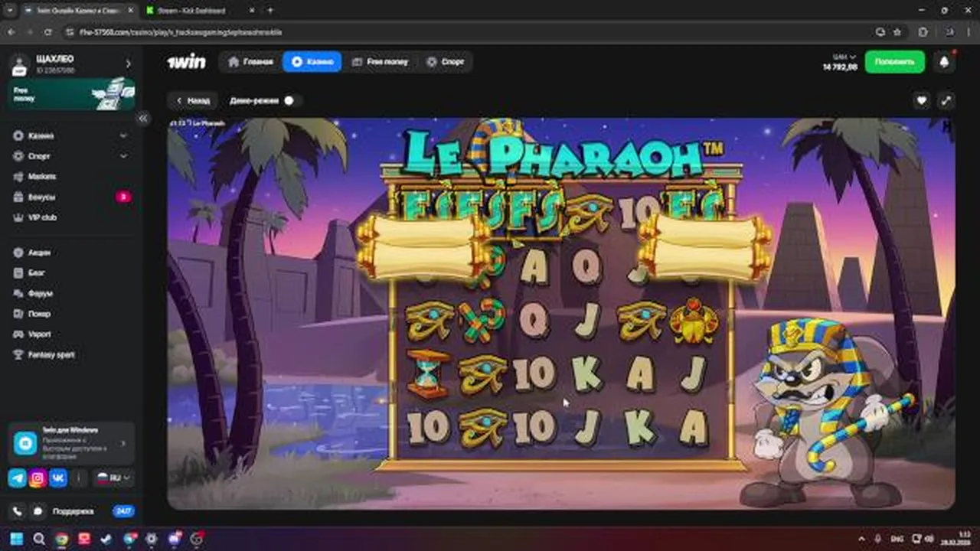Viewport: 980px width, 551px height.
Task: Open the Windows Start menu
Action: click(17, 539)
